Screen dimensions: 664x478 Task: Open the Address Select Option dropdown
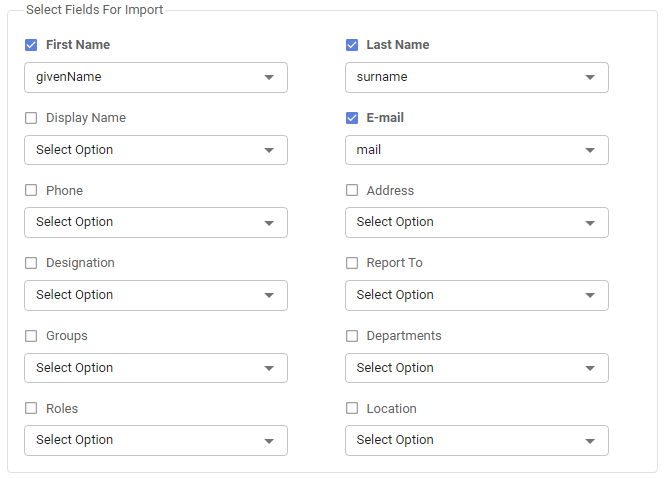tap(476, 222)
